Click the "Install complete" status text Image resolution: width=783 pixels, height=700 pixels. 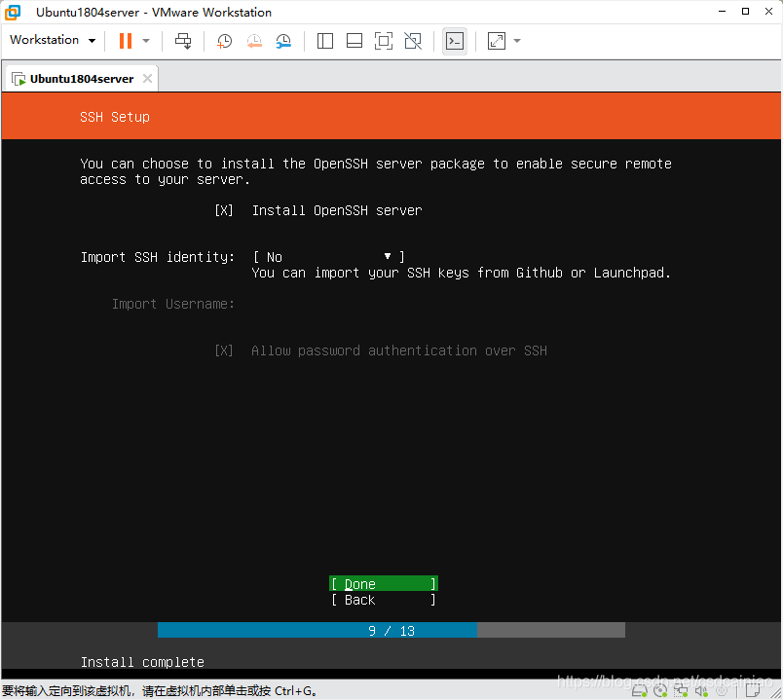142,662
